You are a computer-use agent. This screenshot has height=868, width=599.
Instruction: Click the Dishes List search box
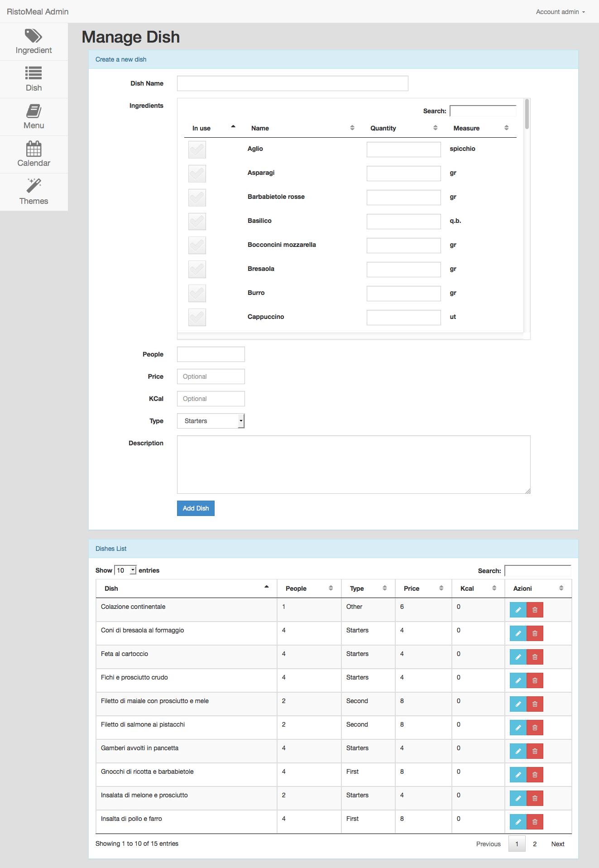point(537,571)
